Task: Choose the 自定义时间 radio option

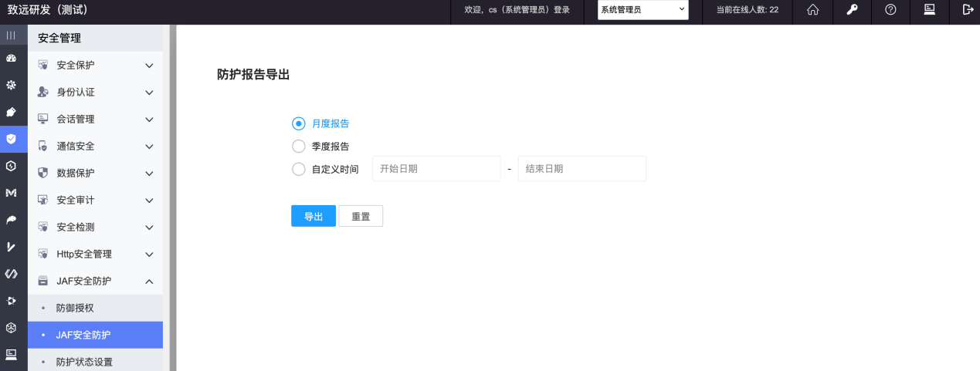Action: tap(299, 169)
